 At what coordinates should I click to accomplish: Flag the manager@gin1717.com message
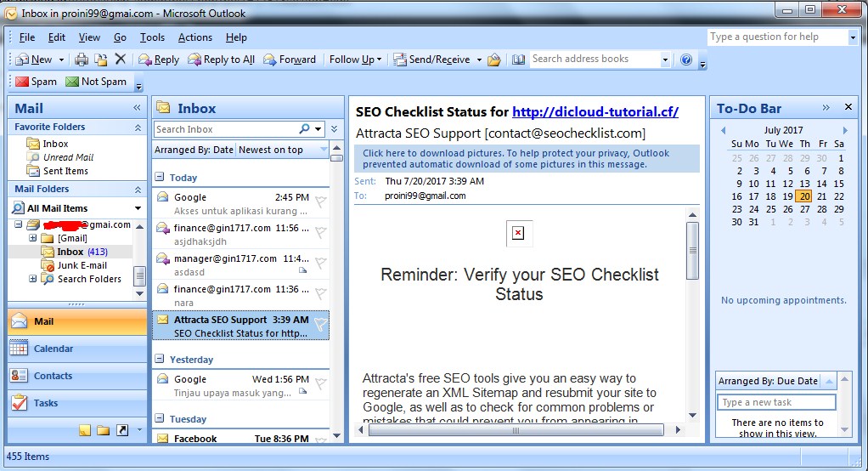(x=320, y=264)
